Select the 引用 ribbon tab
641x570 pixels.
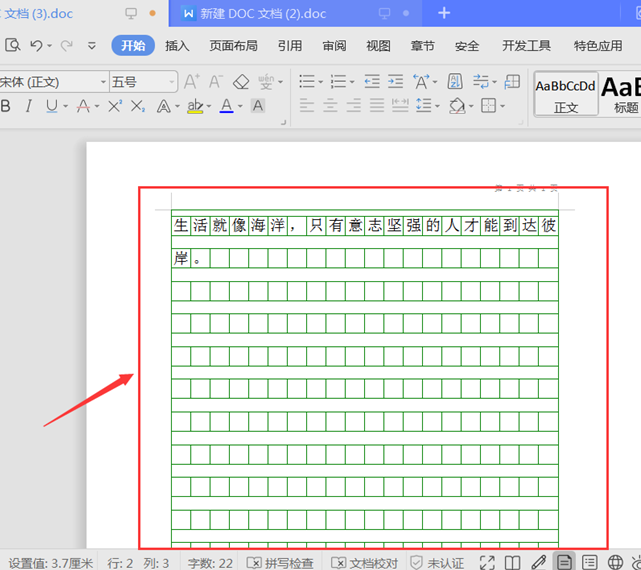(290, 45)
